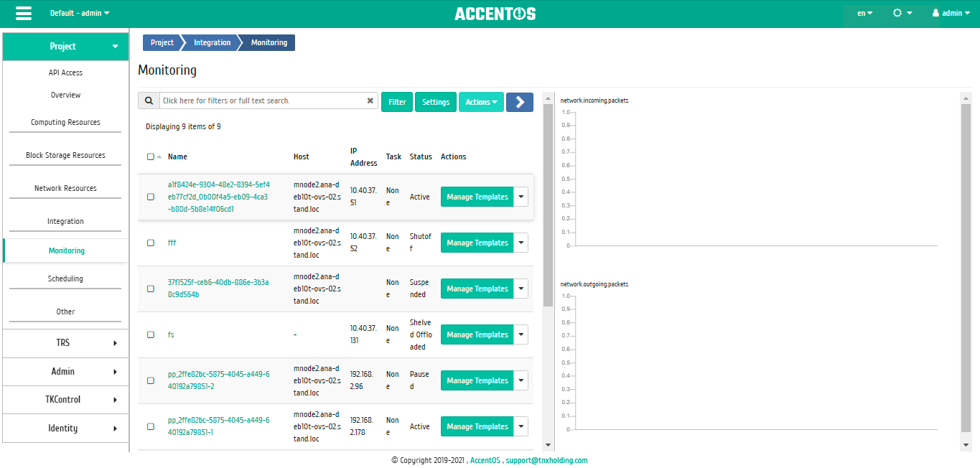Click the Settings button
Viewport: 980px width, 468px height.
pyautogui.click(x=436, y=102)
